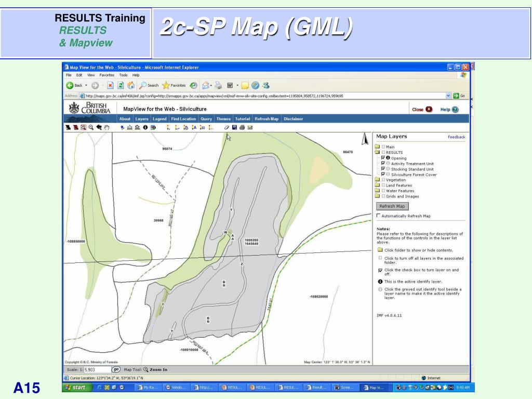Viewport: 532px width, 399px height.
Task: Open the browser File menu
Action: point(69,75)
